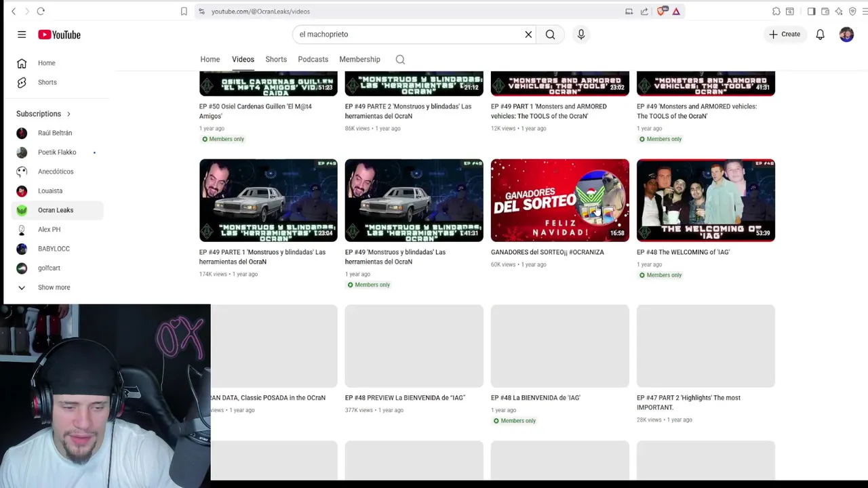Screen dimensions: 868x488
Task: Open Alex PH subscription
Action: (x=58, y=230)
